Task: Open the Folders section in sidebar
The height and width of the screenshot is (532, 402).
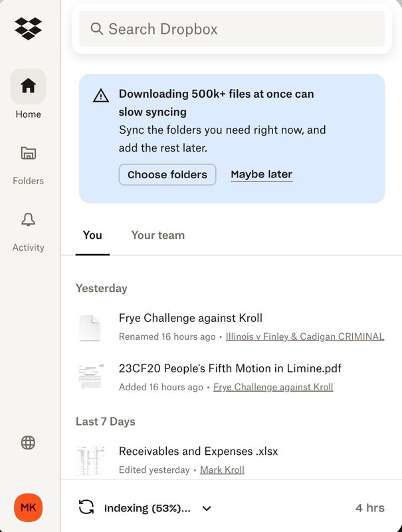Action: pyautogui.click(x=28, y=154)
